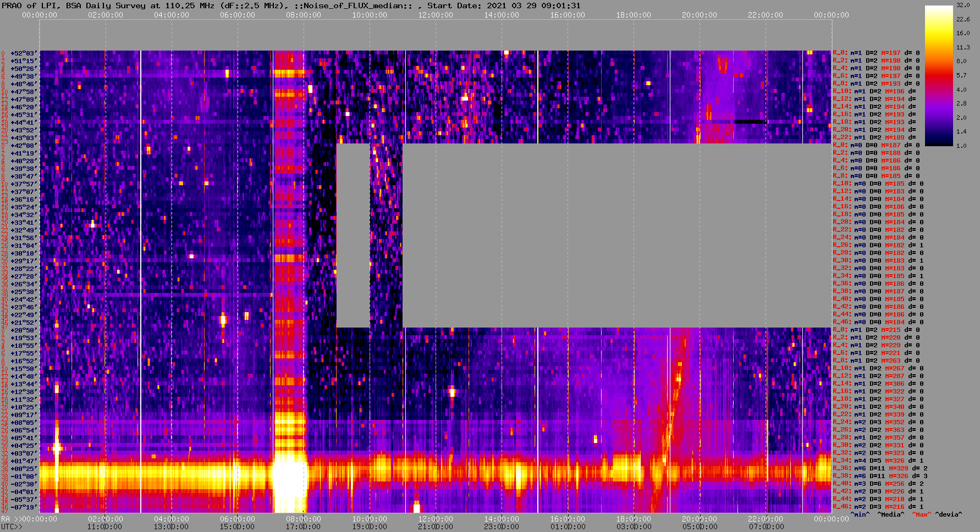Image resolution: width=980 pixels, height=532 pixels.
Task: Click the '^devia^' legend label
Action: pos(949,514)
